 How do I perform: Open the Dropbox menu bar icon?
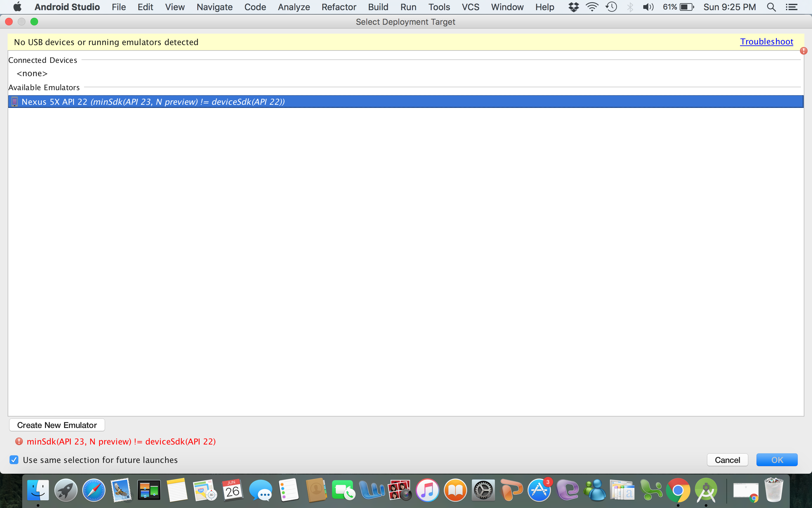pos(573,7)
